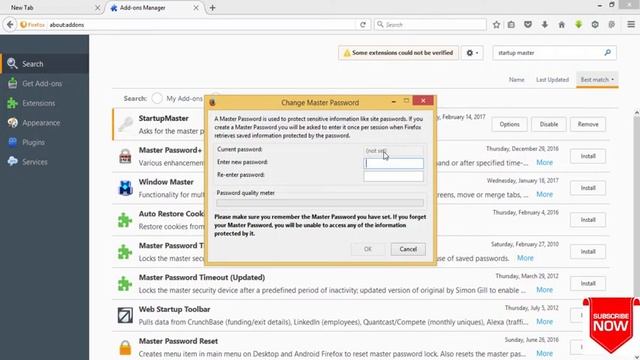The image size is (640, 360).
Task: Click the Web Startup Toolbar add-on icon
Action: click(125, 316)
